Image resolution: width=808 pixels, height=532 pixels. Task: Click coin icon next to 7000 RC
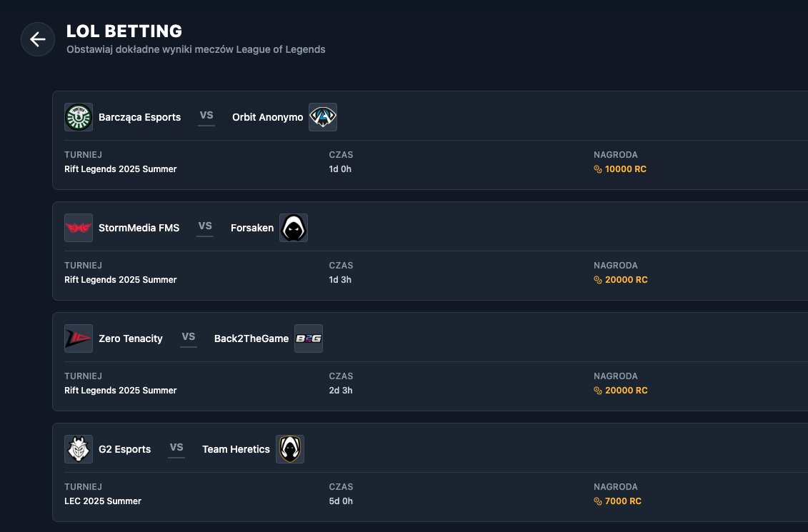coord(598,501)
